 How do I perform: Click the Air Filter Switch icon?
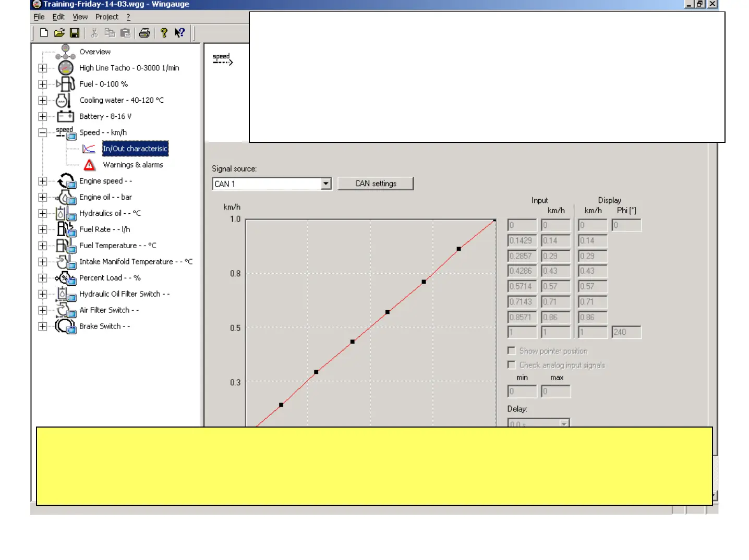(x=66, y=310)
